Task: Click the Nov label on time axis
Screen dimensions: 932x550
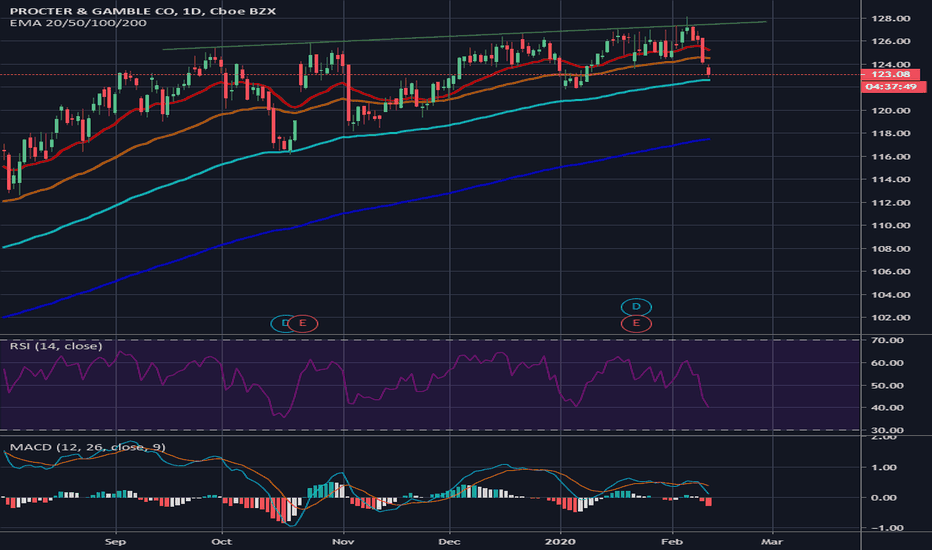Action: 343,542
